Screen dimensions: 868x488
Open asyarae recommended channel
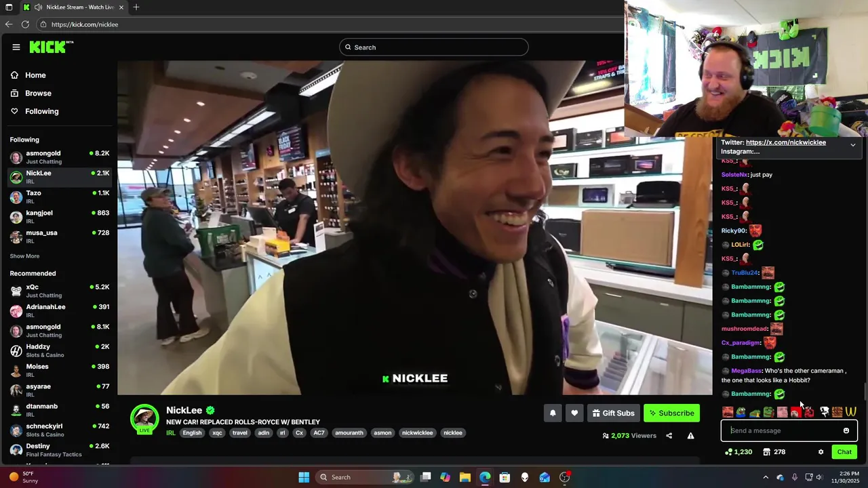pos(59,390)
